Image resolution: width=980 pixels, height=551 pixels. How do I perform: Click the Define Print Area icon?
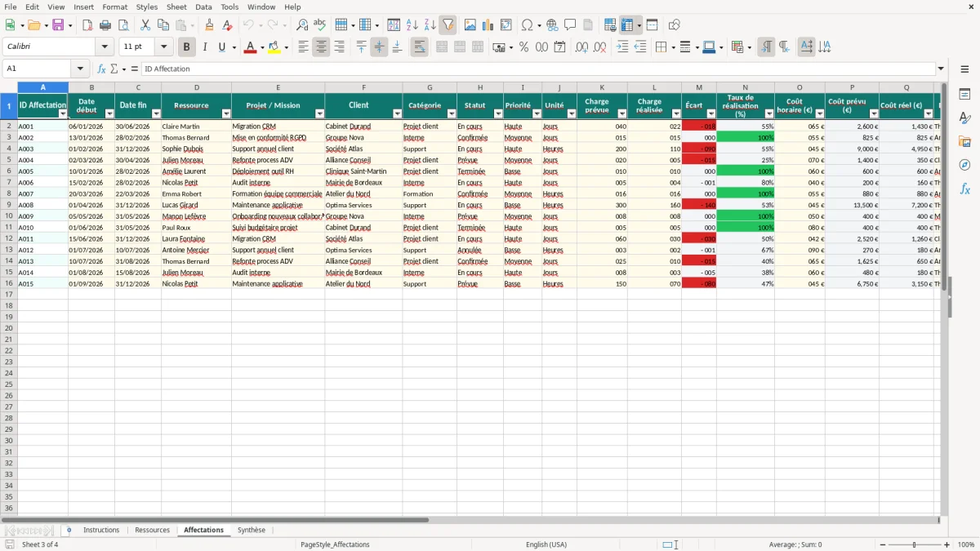610,25
